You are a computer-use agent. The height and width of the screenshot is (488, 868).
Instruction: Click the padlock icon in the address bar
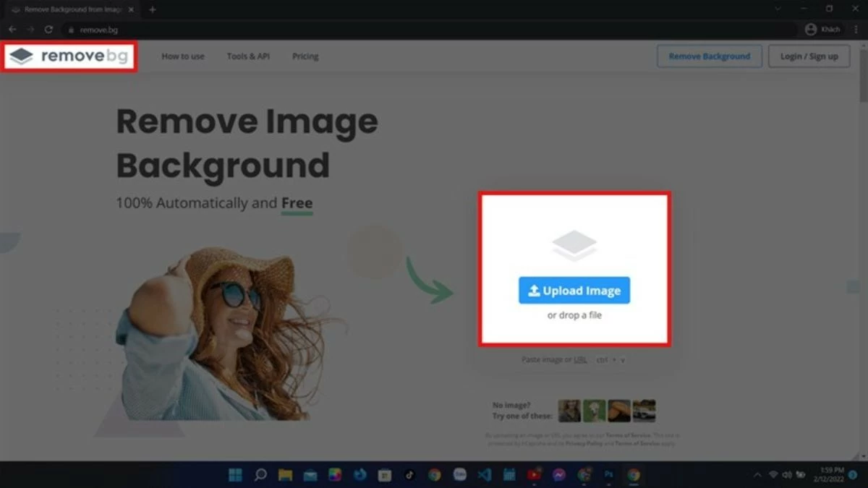70,30
